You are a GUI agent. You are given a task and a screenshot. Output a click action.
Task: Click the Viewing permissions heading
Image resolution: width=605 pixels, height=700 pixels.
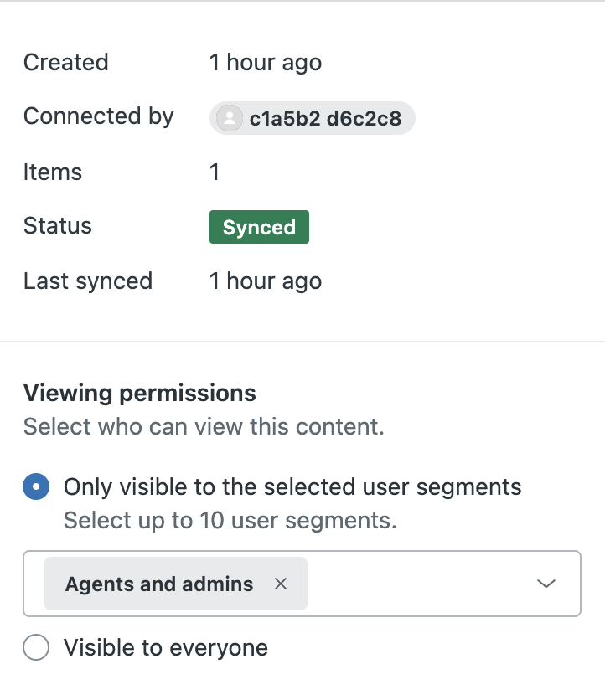pos(140,393)
